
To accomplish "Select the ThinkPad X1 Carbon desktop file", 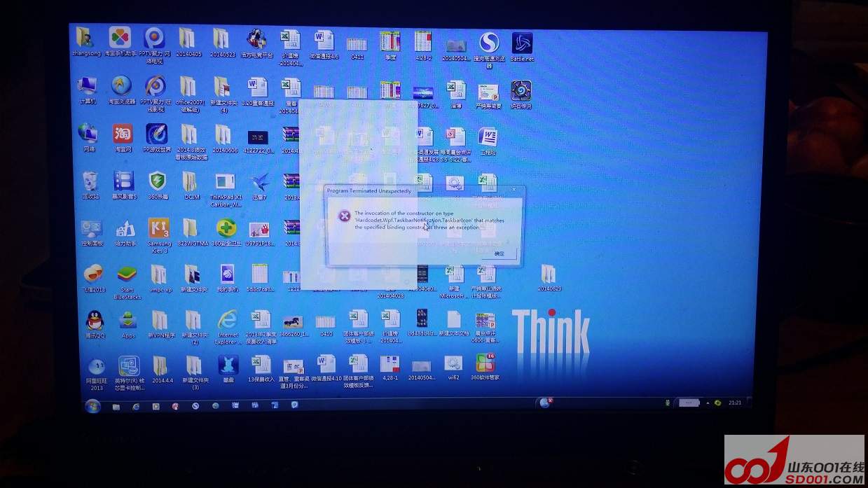I will [225, 183].
